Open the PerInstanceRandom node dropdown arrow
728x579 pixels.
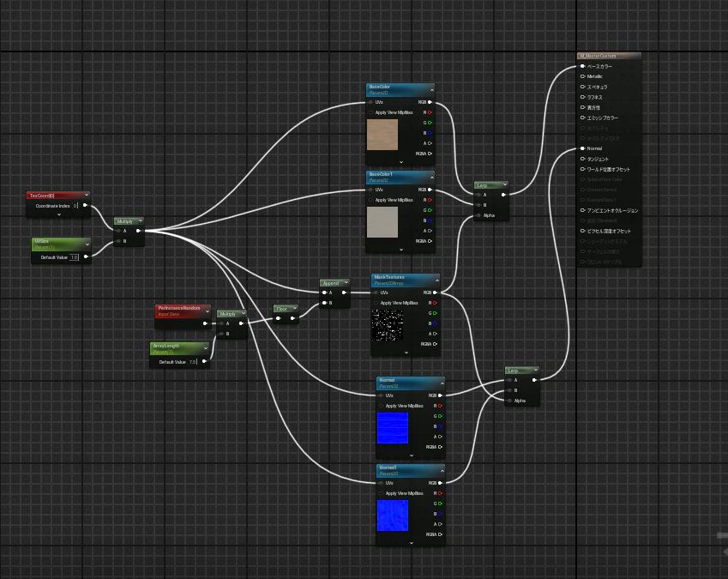click(207, 311)
